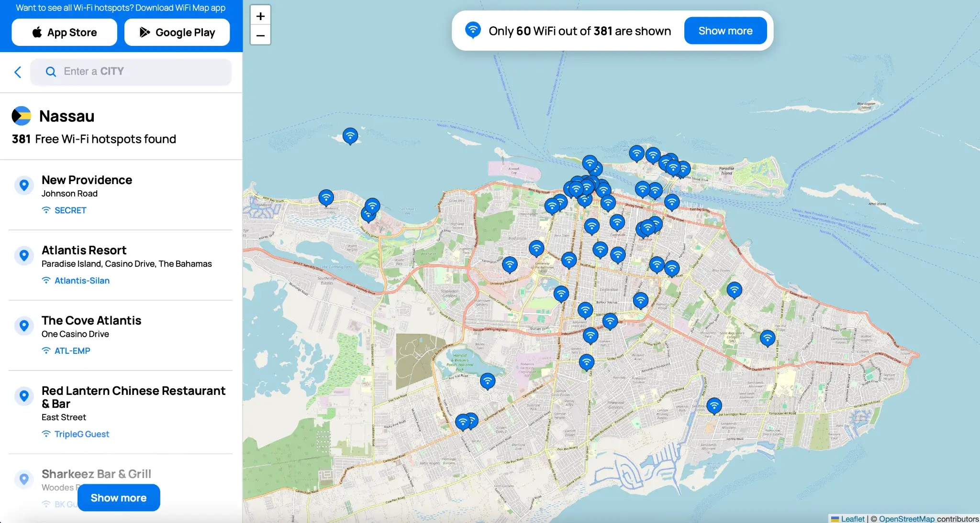Select the location pin beside Atlantis Resort
980x523 pixels.
click(24, 256)
